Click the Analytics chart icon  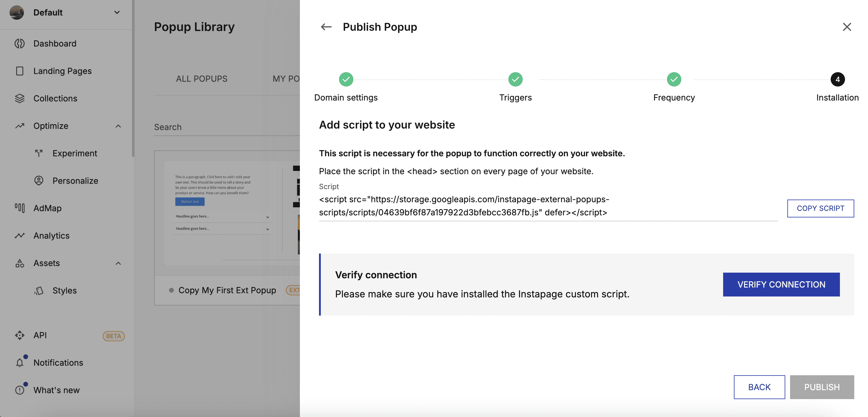point(19,236)
